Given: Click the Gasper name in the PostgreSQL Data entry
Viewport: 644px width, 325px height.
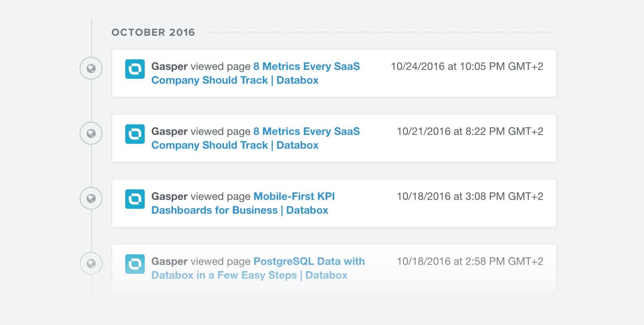Looking at the screenshot, I should [169, 261].
